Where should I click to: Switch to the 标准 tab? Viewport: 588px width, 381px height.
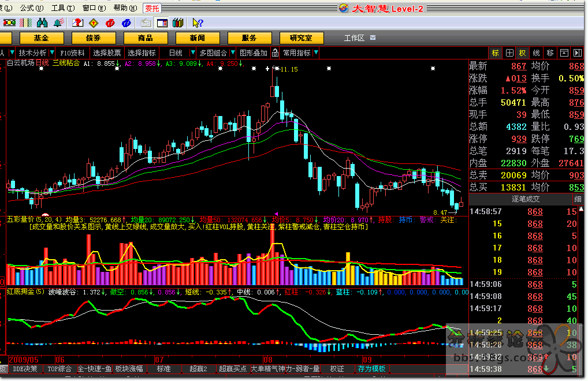coord(163,369)
